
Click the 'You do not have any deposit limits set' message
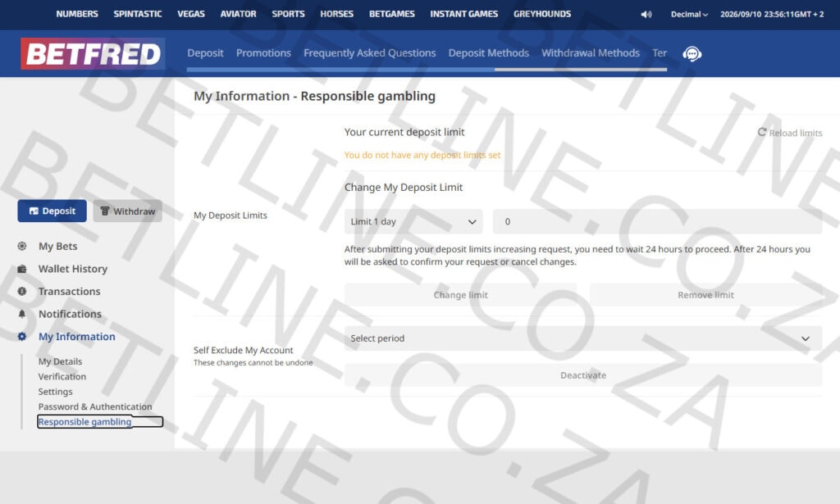click(x=422, y=155)
